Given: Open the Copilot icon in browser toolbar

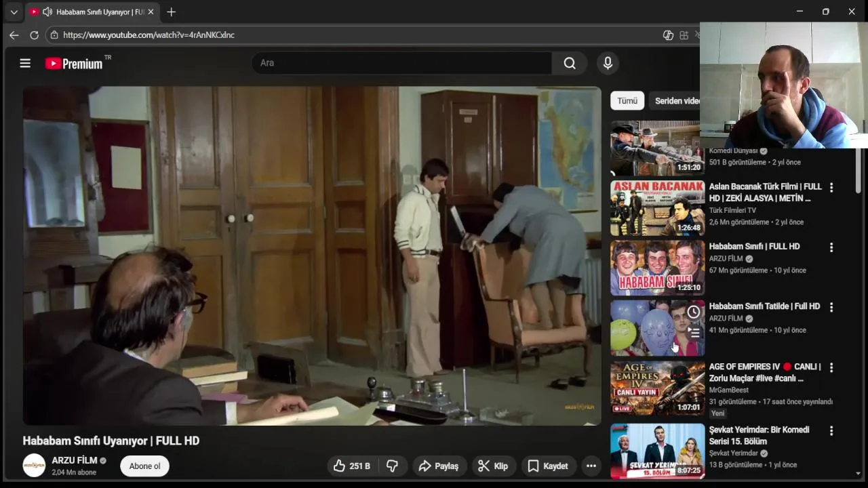Looking at the screenshot, I should tap(668, 35).
